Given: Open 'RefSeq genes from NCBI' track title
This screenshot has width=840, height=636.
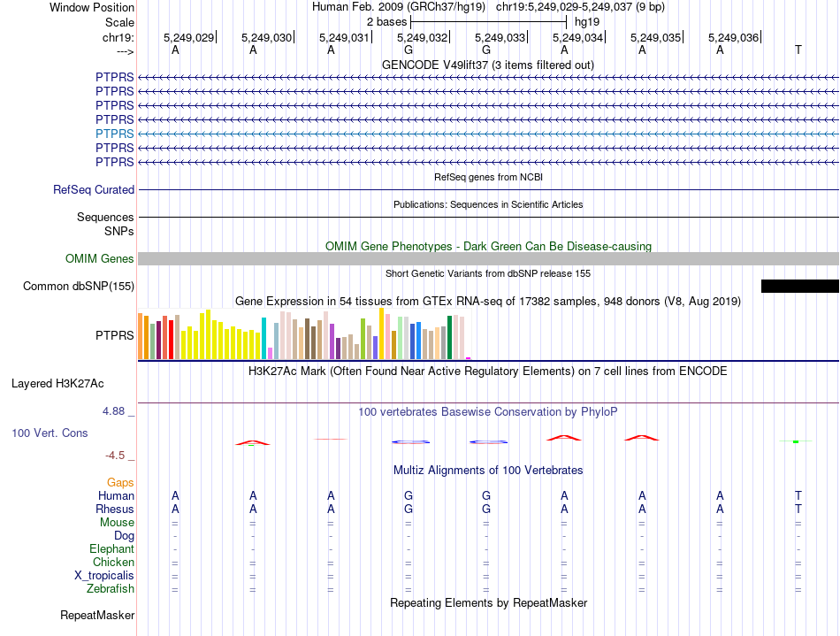Looking at the screenshot, I should pos(488,177).
